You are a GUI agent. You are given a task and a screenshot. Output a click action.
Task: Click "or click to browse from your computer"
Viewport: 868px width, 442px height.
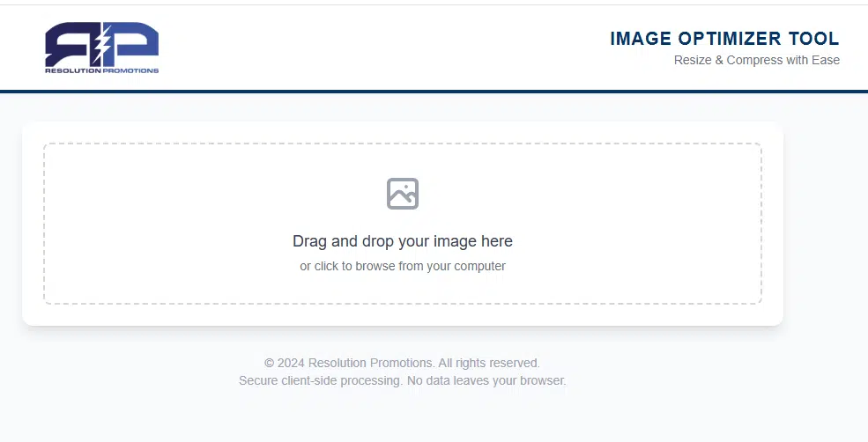403,266
